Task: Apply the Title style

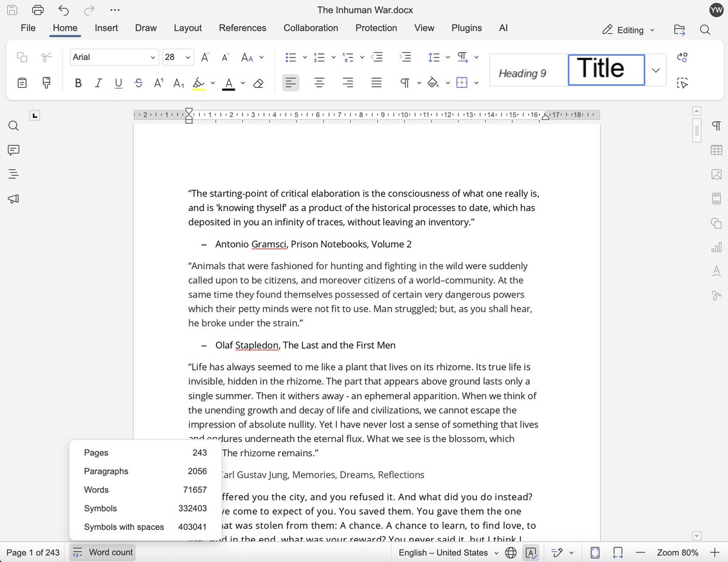Action: [x=606, y=70]
